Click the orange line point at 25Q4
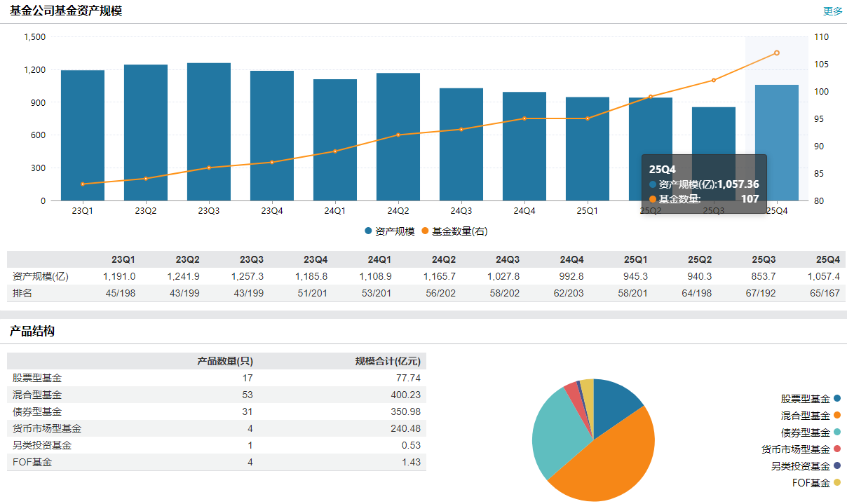Viewport: 847px width, 504px height. pos(776,53)
